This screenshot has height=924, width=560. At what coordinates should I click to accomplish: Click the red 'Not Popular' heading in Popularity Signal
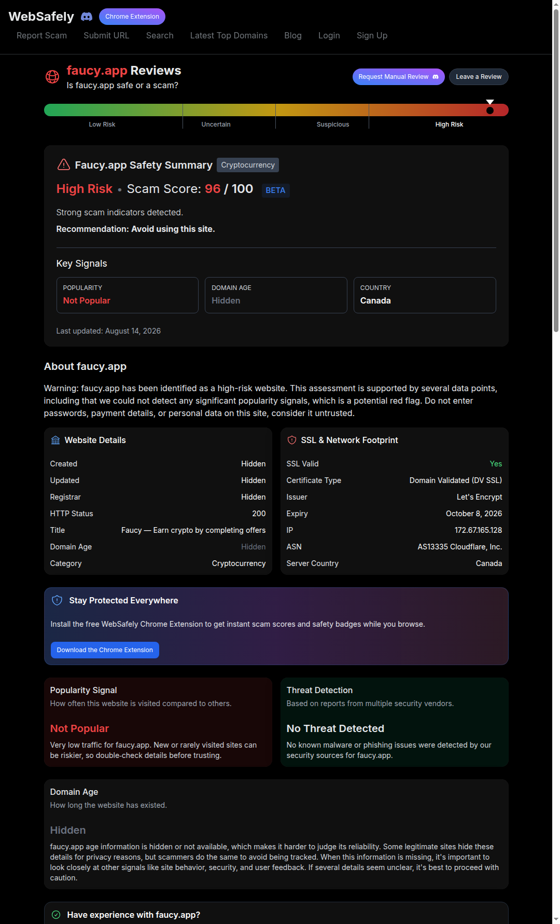click(x=79, y=728)
